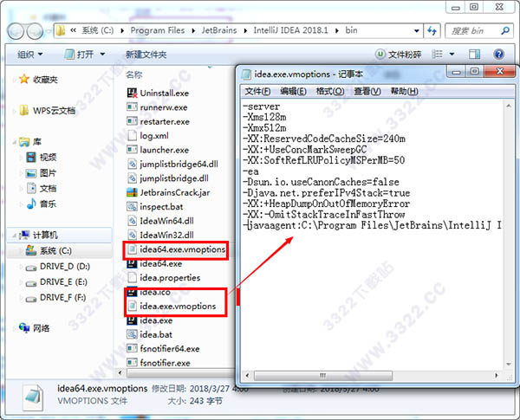The height and width of the screenshot is (420, 520).
Task: Click IntelliJ IDEA 2018.1 in address bar
Action: pyautogui.click(x=290, y=30)
